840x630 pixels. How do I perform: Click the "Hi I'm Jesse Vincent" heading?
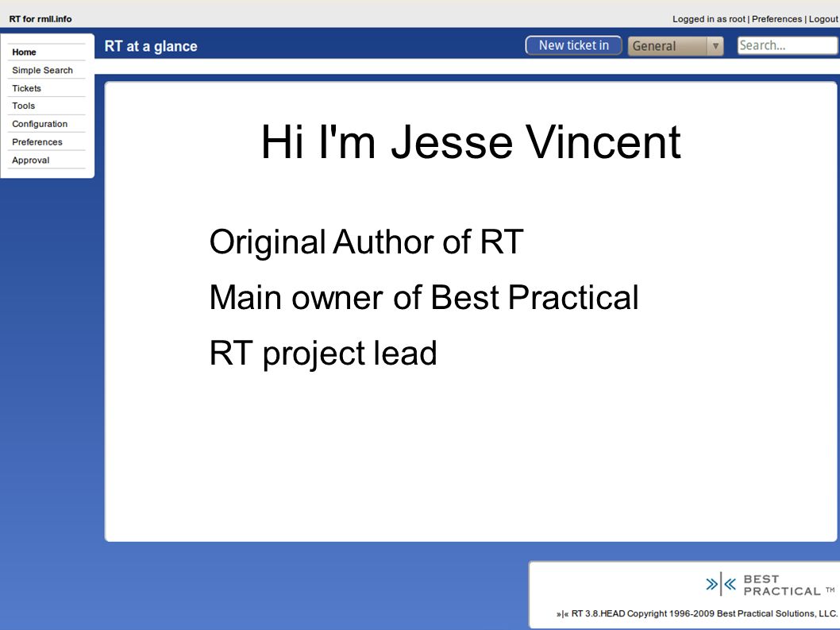470,142
